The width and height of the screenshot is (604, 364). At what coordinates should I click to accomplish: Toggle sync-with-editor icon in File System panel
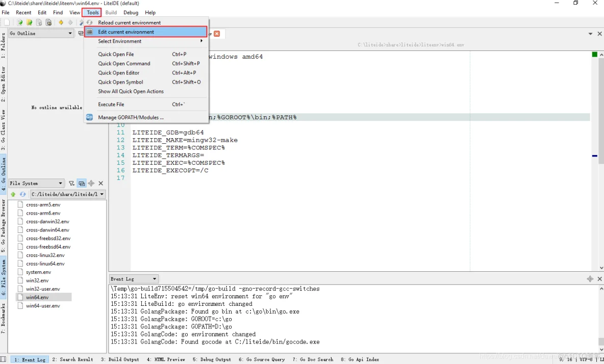pos(82,184)
